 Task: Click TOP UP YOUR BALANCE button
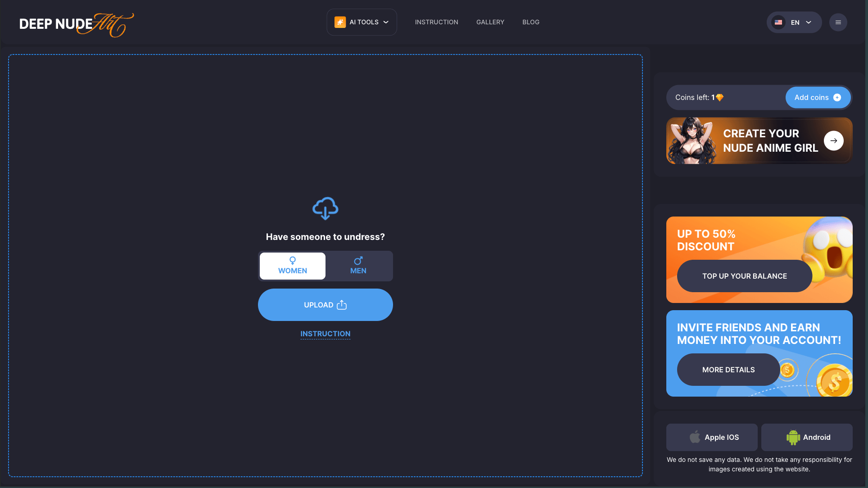pos(744,276)
